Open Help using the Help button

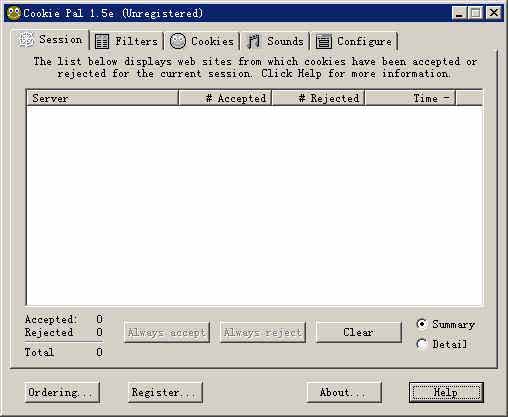tap(446, 392)
